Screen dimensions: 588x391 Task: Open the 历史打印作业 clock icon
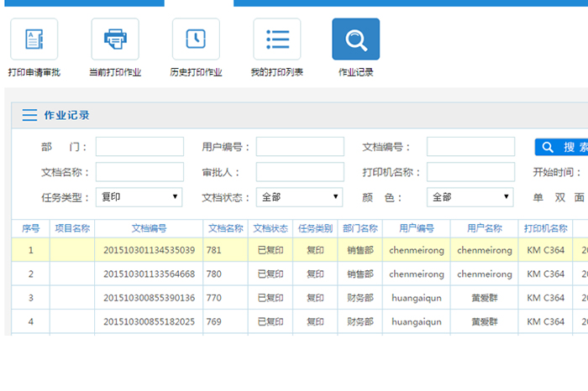pyautogui.click(x=196, y=39)
